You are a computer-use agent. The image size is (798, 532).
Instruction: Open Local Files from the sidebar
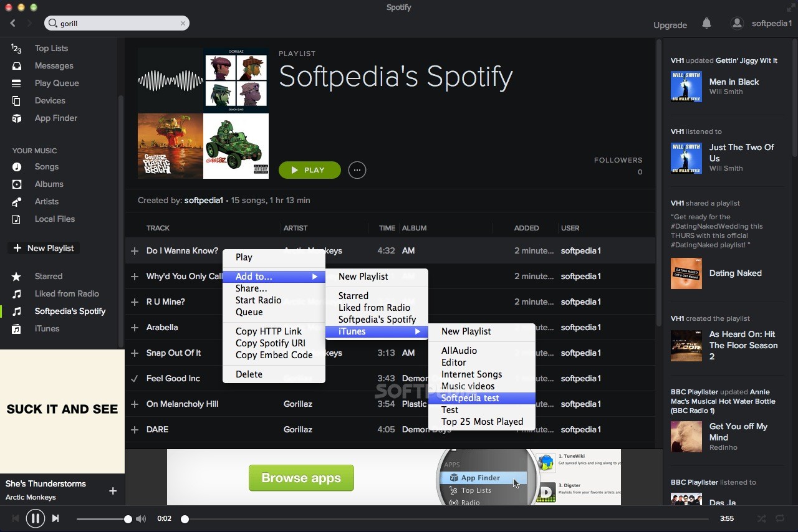pyautogui.click(x=55, y=219)
